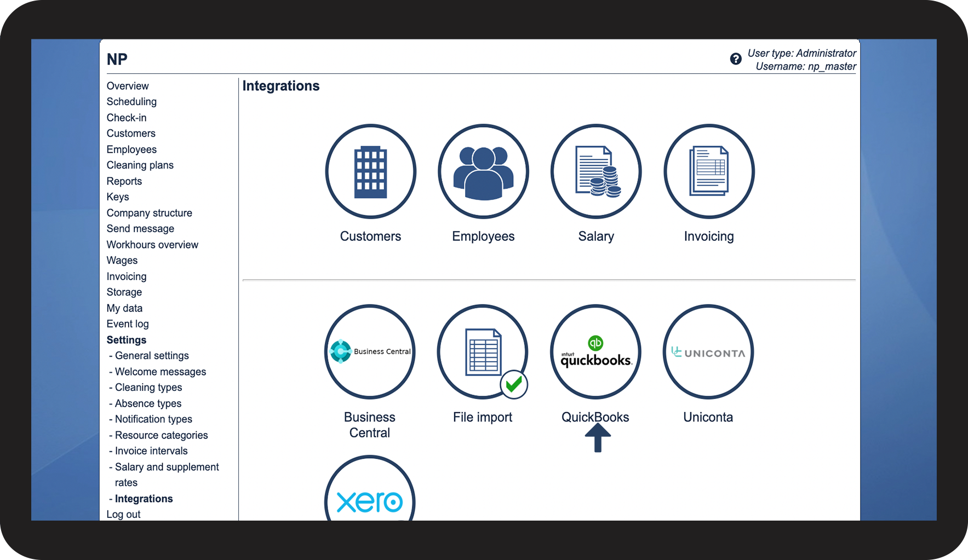Open the Salary integration coins icon

[x=596, y=171]
